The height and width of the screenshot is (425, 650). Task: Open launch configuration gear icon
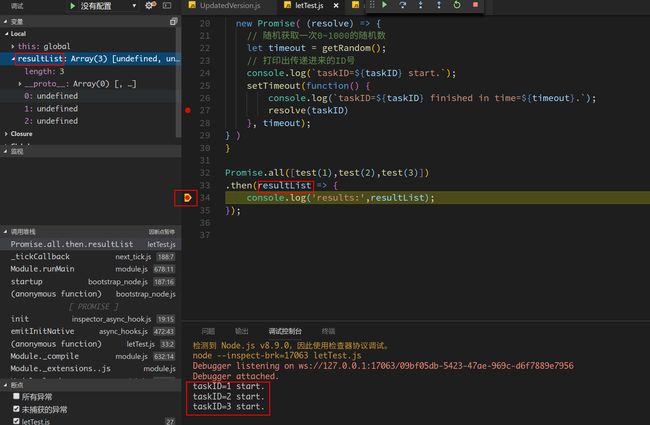[150, 5]
